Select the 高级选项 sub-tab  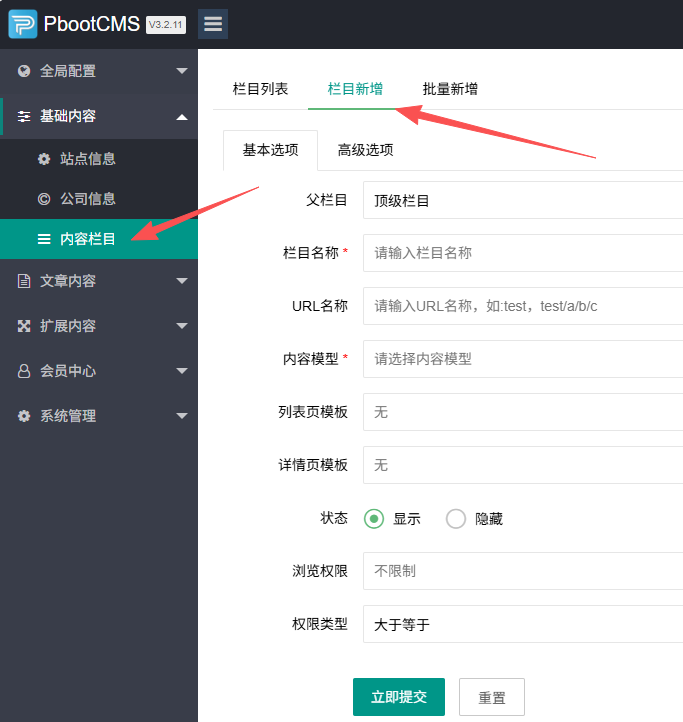click(366, 150)
